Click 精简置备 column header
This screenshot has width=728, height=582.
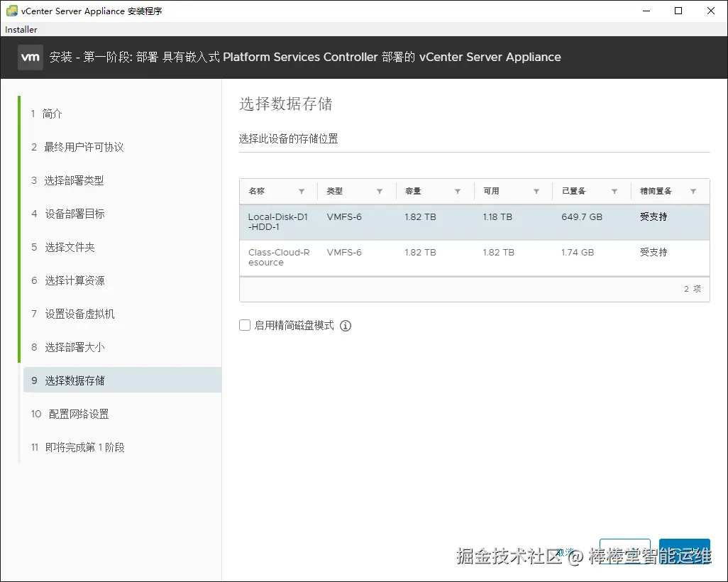pos(656,192)
